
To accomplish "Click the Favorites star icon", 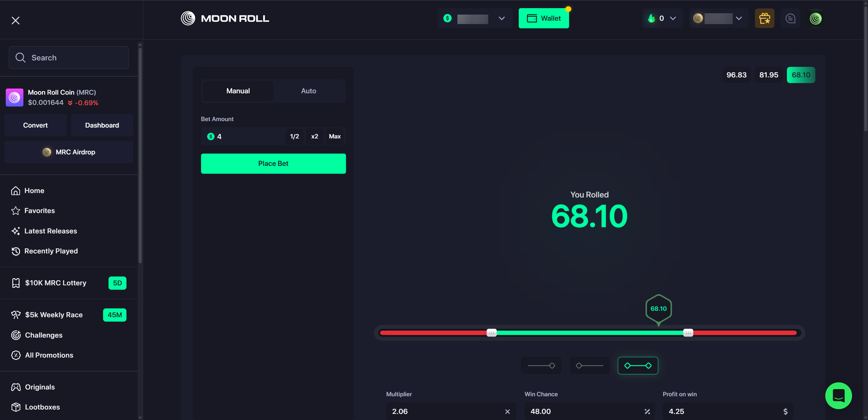I will point(16,211).
